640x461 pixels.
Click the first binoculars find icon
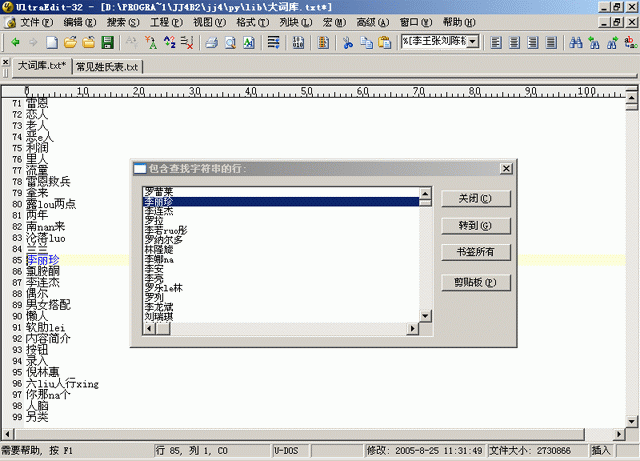575,42
